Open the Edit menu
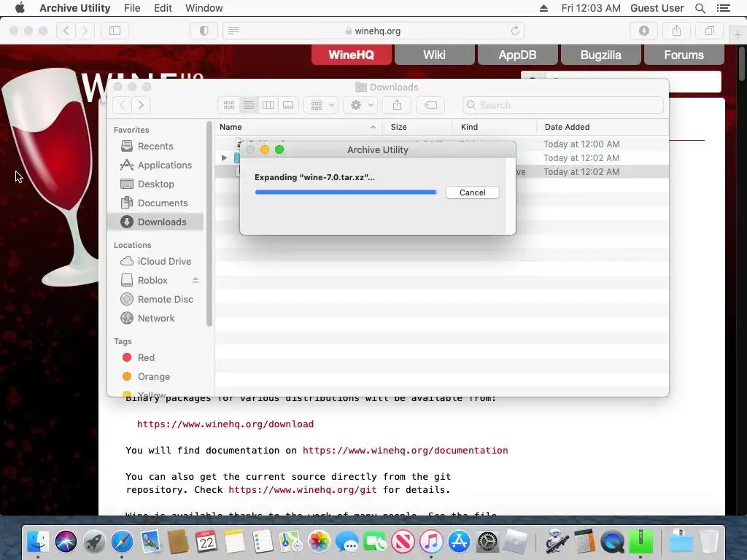The height and width of the screenshot is (560, 747). coord(163,8)
